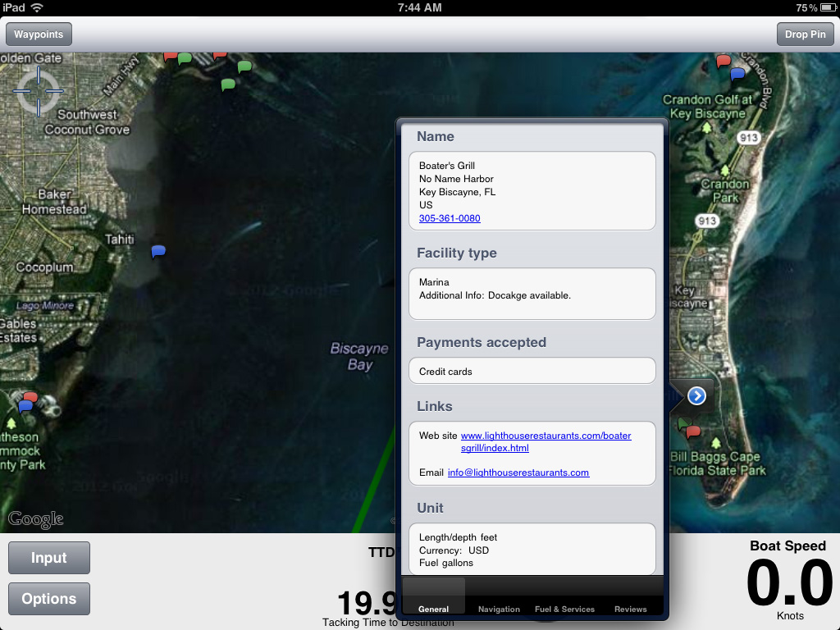
Task: Tap the Southwest Coconut Grove label
Action: [87, 122]
